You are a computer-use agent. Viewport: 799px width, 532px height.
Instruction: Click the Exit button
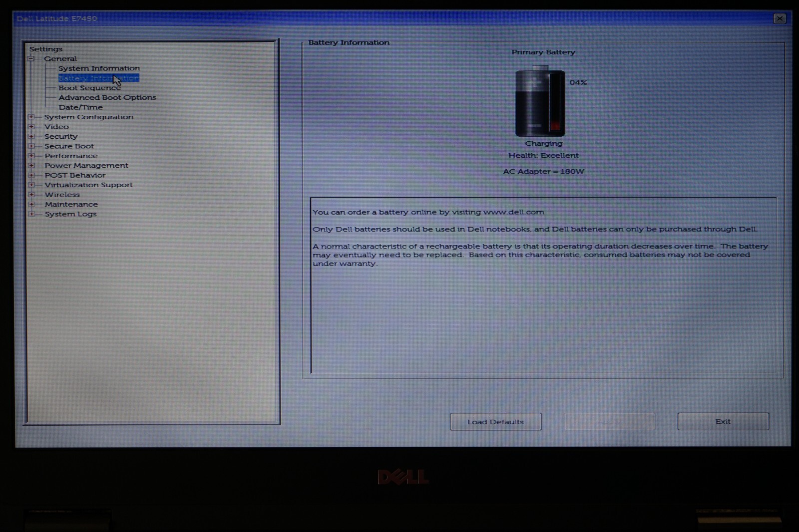[x=723, y=422]
